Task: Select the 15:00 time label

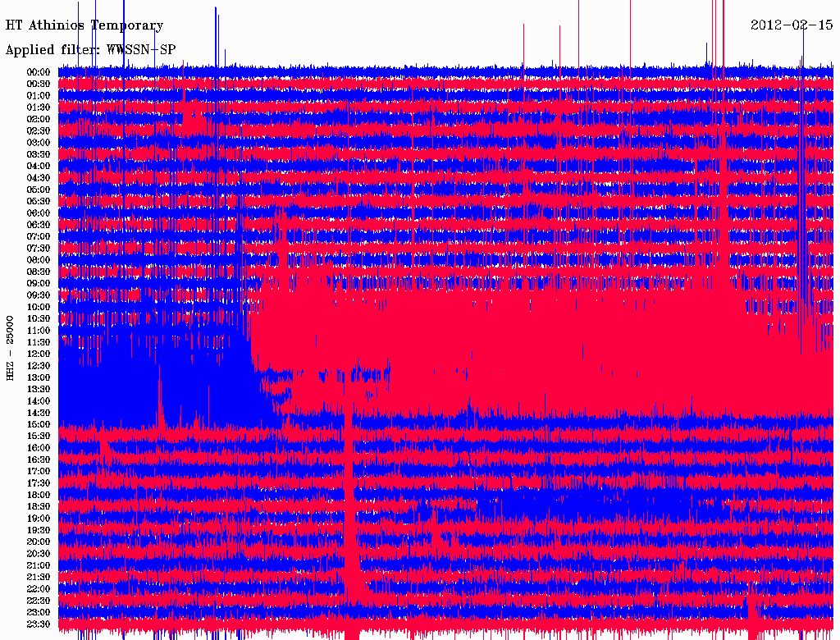Action: 39,424
